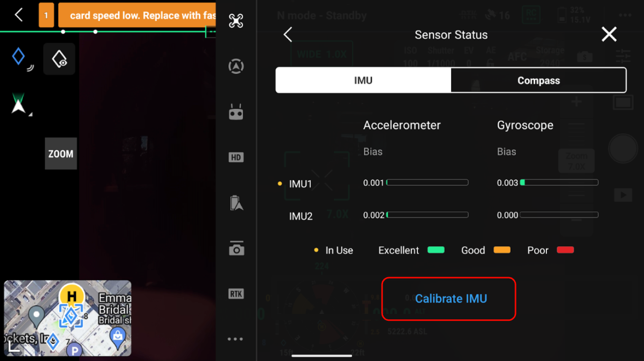Viewport: 644px width, 361px height.
Task: Open obstacle sensing settings icon
Action: pos(236,66)
